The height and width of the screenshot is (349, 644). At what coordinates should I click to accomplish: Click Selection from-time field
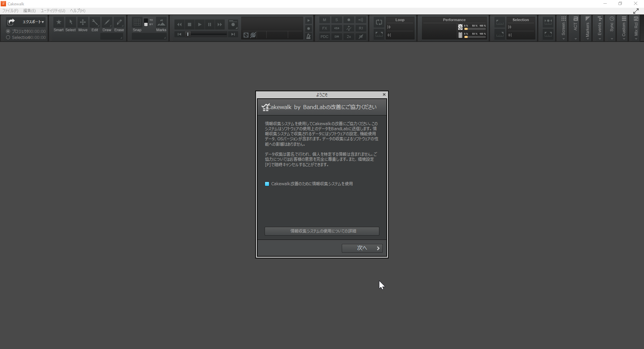(x=521, y=27)
